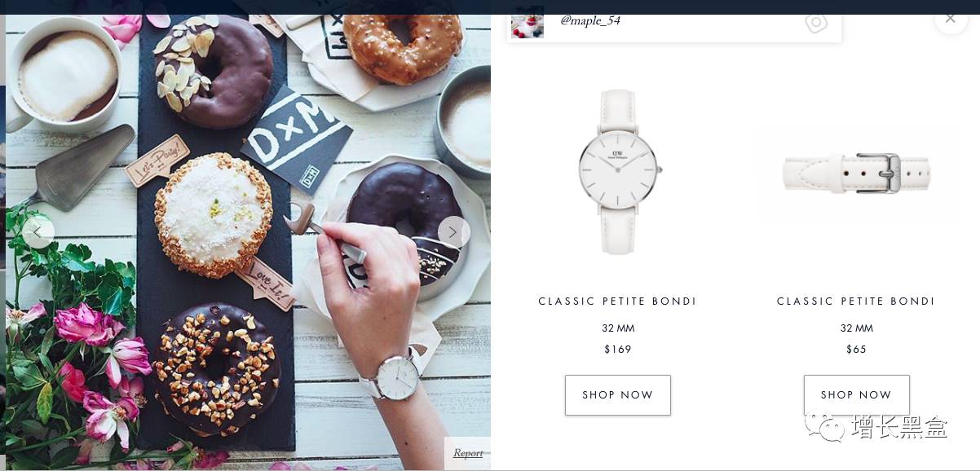Click the 32 MM size under strap
Image resolution: width=980 pixels, height=471 pixels.
[856, 328]
